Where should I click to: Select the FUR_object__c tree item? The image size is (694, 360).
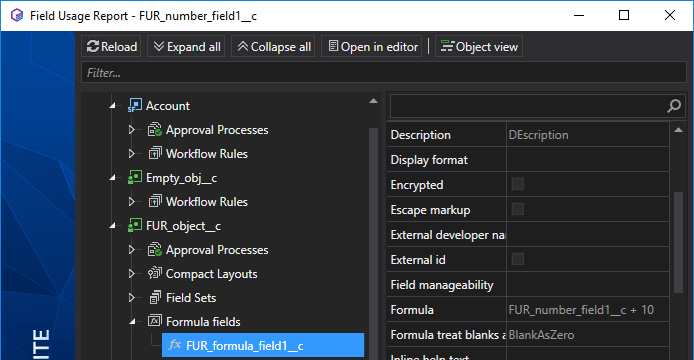pos(183,226)
